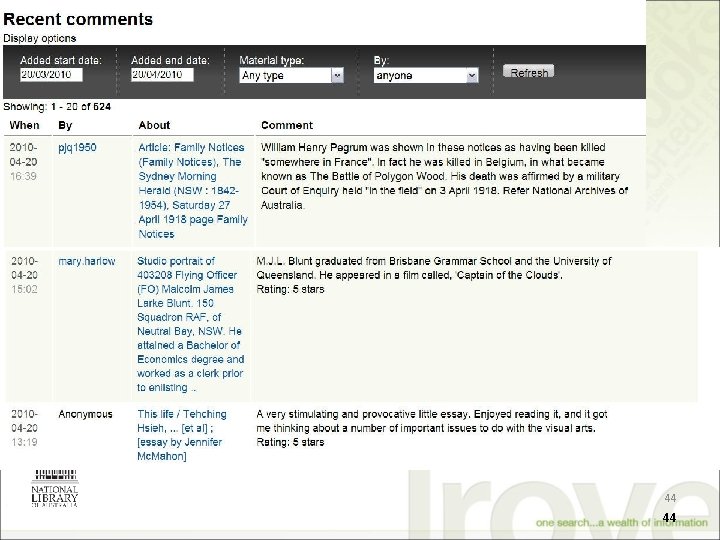The height and width of the screenshot is (540, 720).
Task: Click the Anonymous commenter name
Action: [x=85, y=413]
